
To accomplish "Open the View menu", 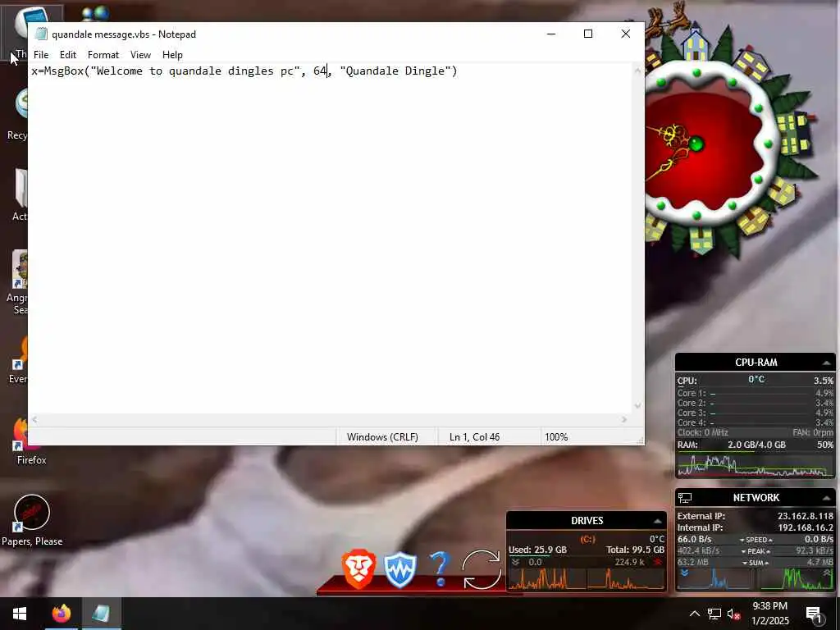I will click(140, 55).
